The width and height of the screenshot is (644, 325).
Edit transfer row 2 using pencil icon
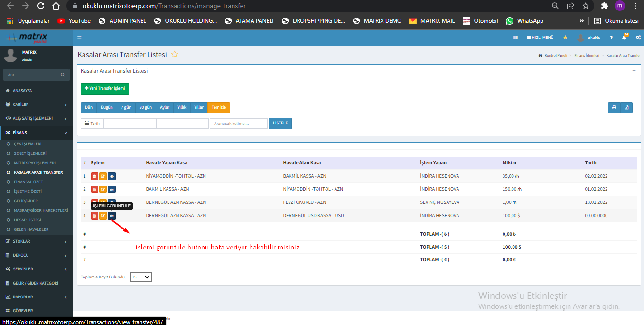[x=103, y=189]
